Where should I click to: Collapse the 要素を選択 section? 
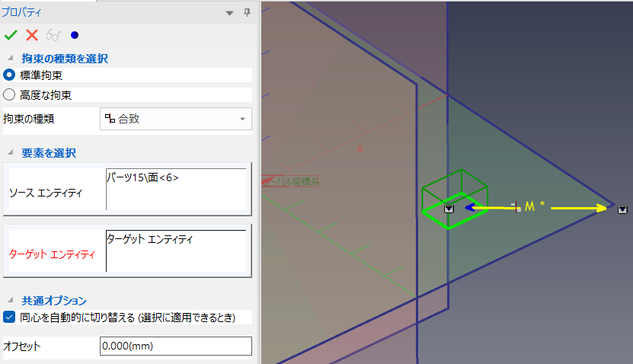pos(10,153)
